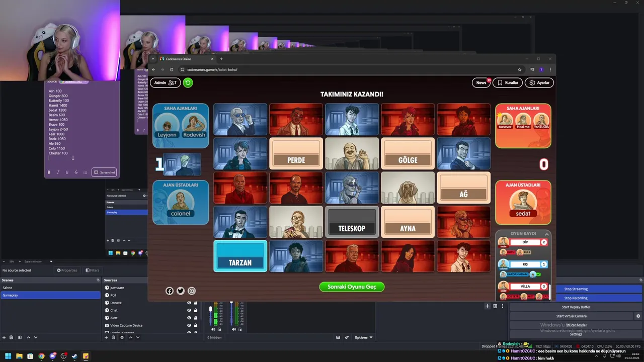Click Chrome reload page icon
Screen dimensions: 644x362
pyautogui.click(x=172, y=69)
